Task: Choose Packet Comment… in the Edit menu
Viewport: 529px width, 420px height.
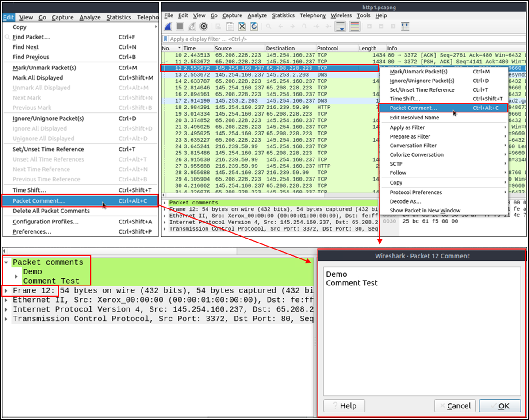Action: tap(80, 201)
